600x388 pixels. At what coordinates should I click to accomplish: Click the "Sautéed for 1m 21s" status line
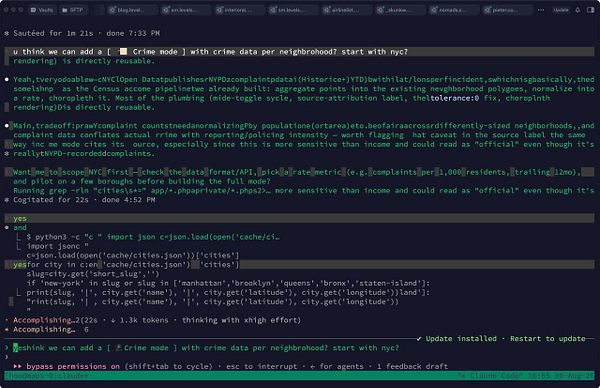[x=82, y=33]
